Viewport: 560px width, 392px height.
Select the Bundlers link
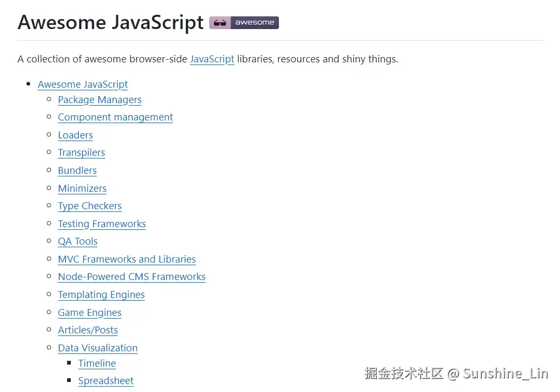point(77,171)
